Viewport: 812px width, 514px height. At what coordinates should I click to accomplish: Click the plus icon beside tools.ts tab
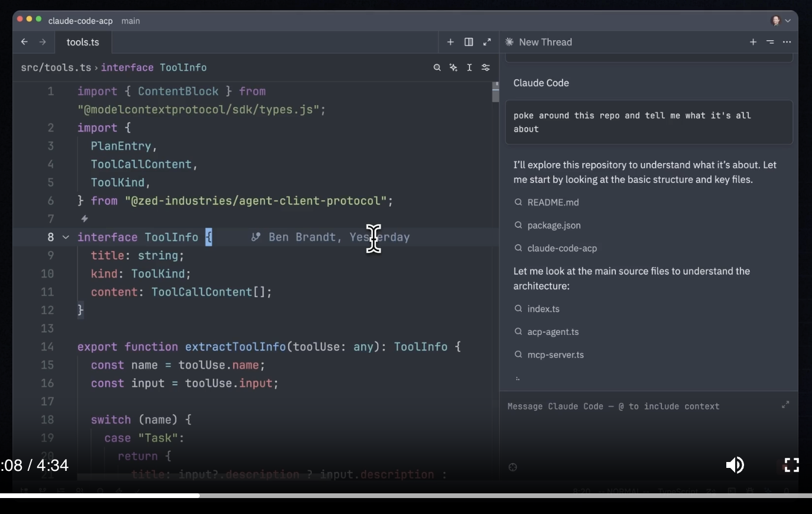(450, 42)
